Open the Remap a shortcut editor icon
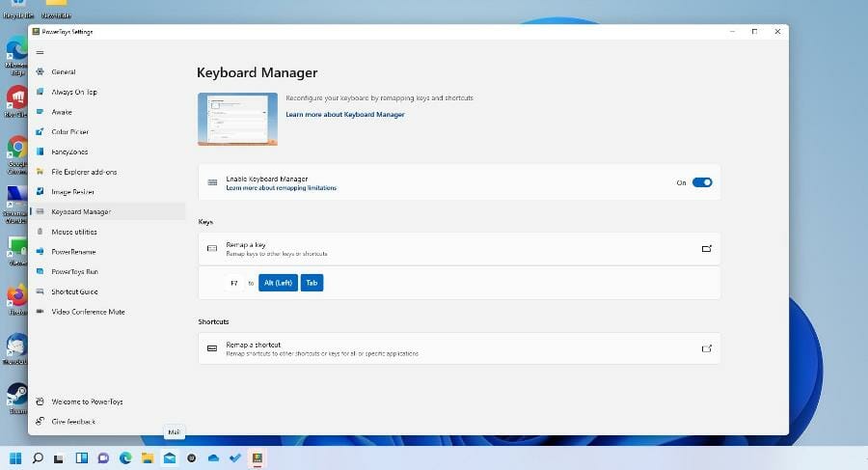Image resolution: width=868 pixels, height=470 pixels. pyautogui.click(x=706, y=348)
